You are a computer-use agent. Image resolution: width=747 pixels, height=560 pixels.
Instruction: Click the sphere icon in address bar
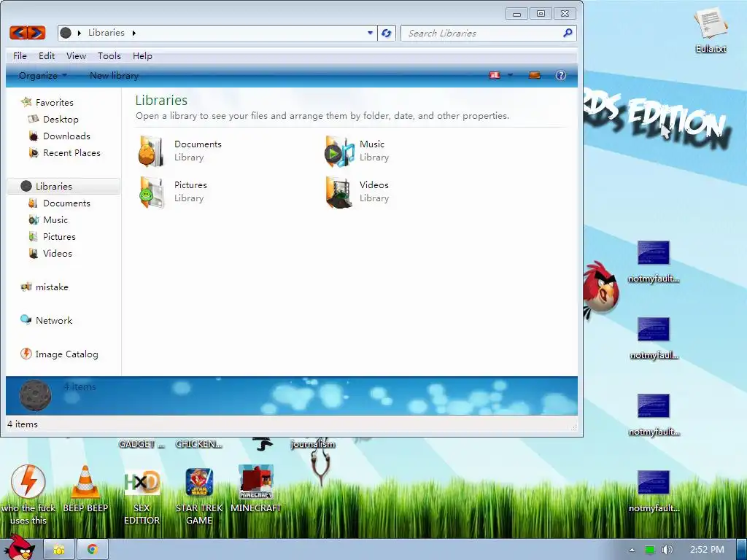coord(66,33)
